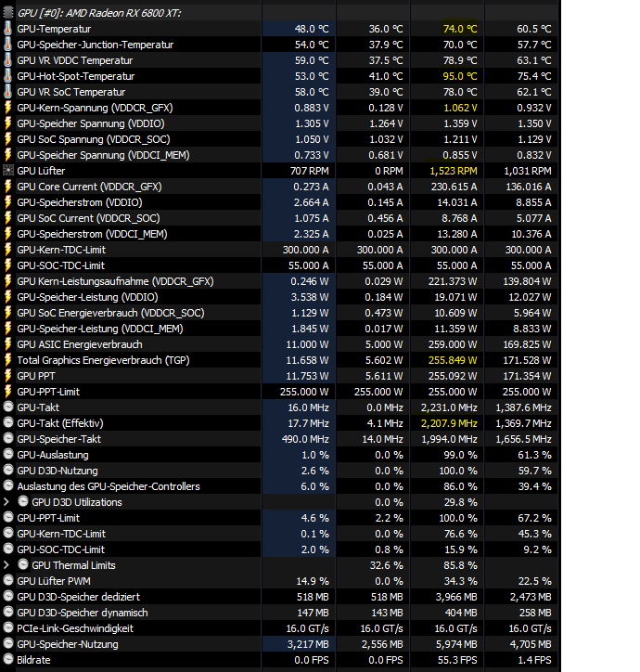Click thermometer icon of GPU-Hot-Spot-Temperatur

7,76
